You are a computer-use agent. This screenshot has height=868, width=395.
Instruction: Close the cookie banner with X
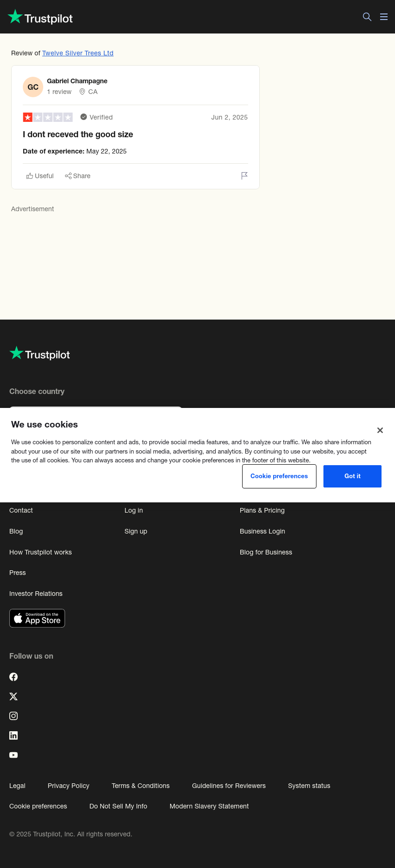[x=380, y=430]
